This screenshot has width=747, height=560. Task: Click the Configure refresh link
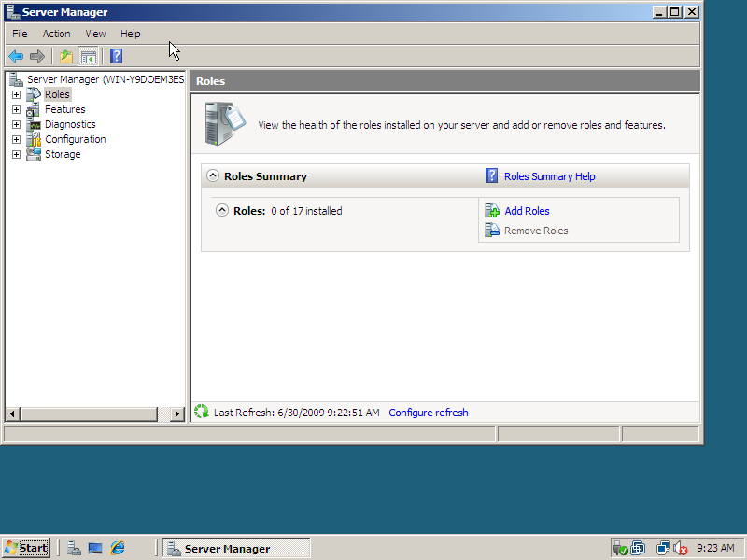pos(429,413)
